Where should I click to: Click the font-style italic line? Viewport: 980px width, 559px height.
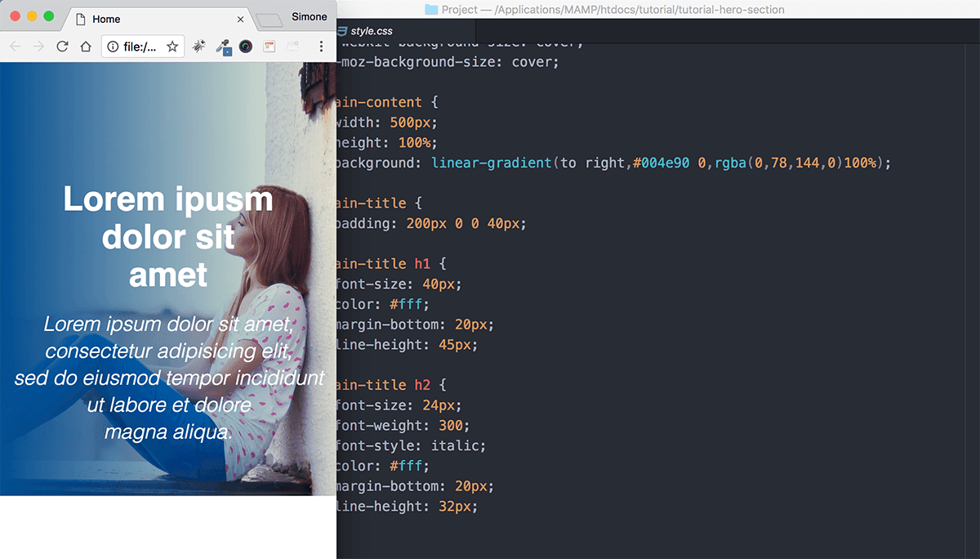pos(411,445)
